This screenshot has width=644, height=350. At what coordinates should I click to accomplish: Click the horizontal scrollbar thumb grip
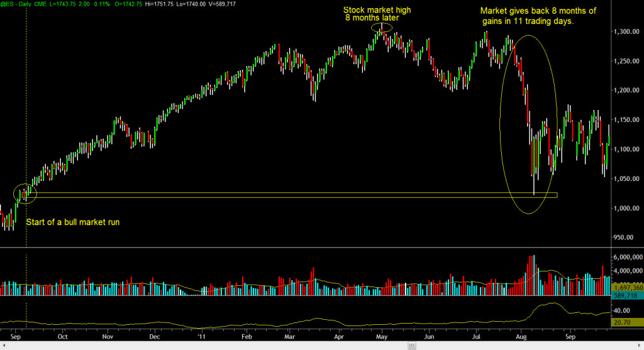coord(411,346)
